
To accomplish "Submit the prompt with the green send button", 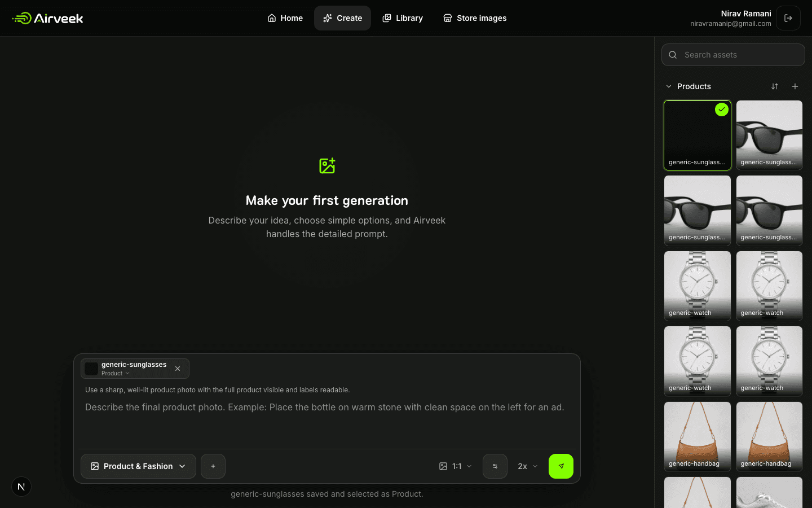I will [x=561, y=466].
